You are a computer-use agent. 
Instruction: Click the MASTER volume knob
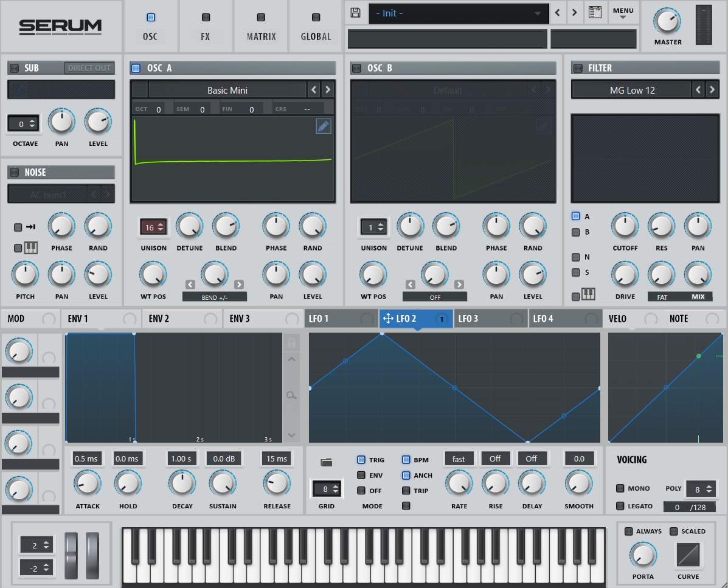click(x=667, y=21)
